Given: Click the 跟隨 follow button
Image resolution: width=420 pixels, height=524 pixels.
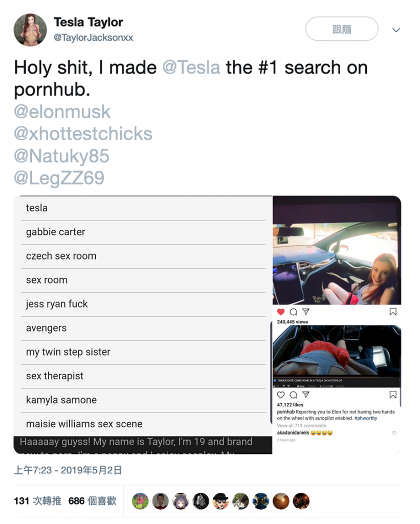Looking at the screenshot, I should point(342,29).
